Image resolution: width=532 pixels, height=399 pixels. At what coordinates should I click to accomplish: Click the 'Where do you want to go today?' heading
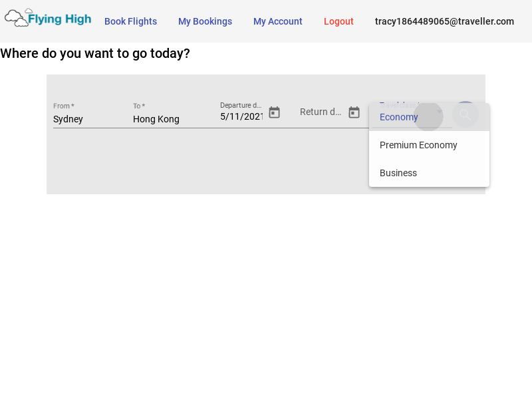tap(95, 54)
